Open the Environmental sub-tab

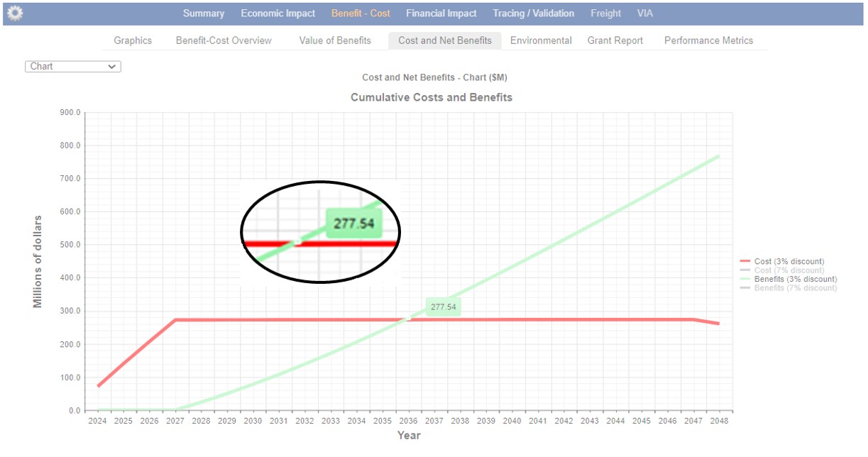pyautogui.click(x=541, y=40)
